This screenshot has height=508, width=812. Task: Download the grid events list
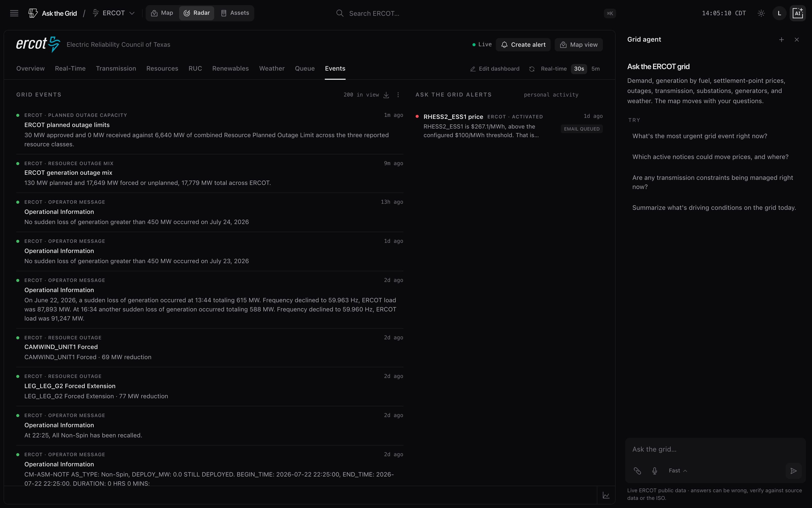point(386,95)
